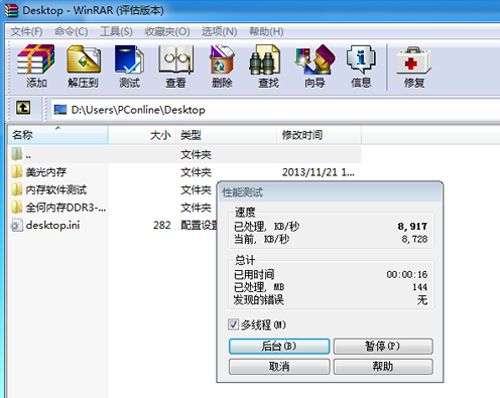Screen dimensions: 500x398
Task: Click the 00:00:16 elapsed time value
Action: (407, 274)
